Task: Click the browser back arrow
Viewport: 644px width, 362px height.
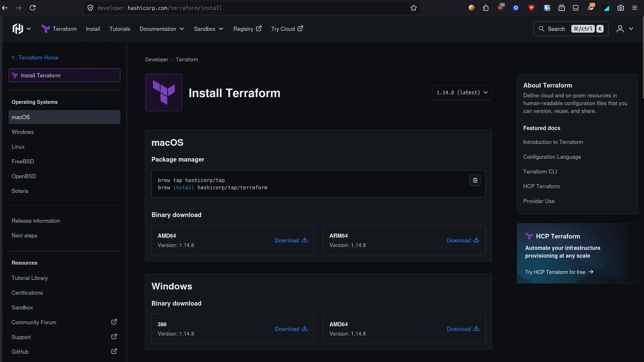Action: [5, 8]
